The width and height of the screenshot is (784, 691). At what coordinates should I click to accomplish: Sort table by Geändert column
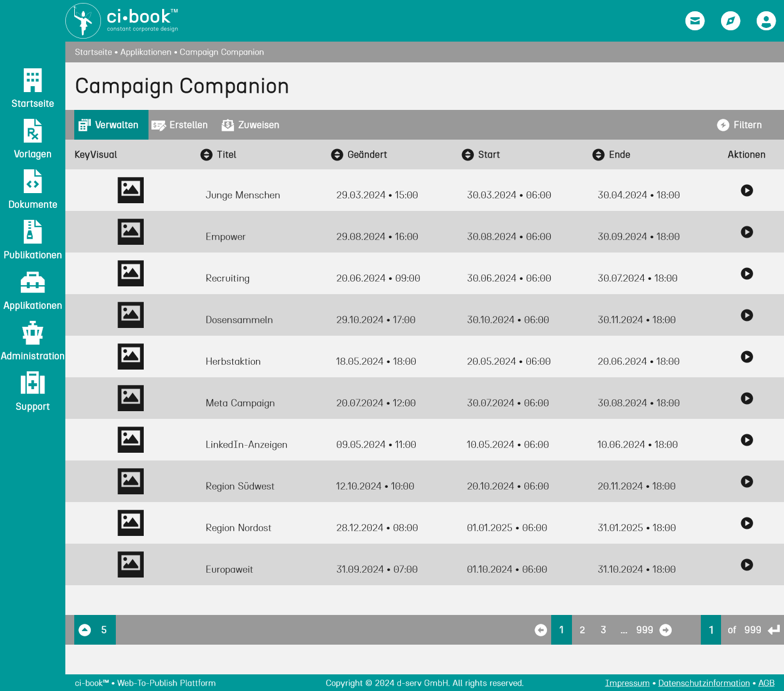pos(337,154)
